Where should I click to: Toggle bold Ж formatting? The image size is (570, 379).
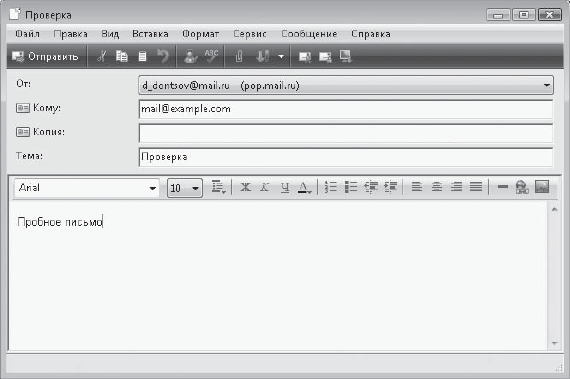pos(245,187)
